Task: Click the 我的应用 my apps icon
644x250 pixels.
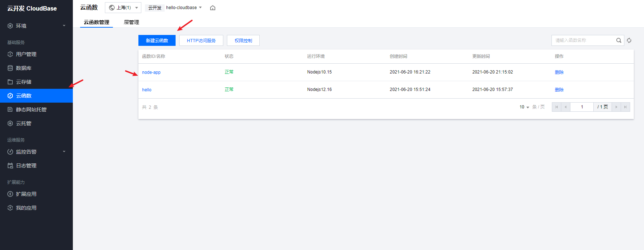Action: pyautogui.click(x=10, y=208)
